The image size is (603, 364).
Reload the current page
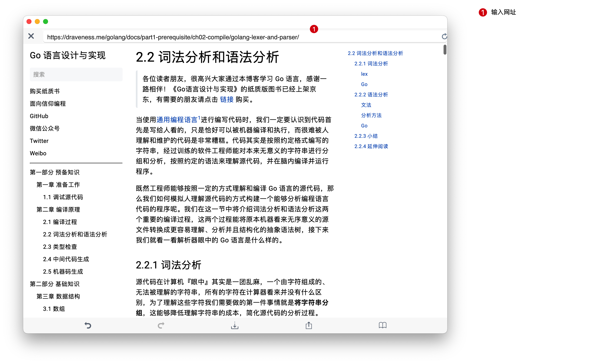[444, 36]
